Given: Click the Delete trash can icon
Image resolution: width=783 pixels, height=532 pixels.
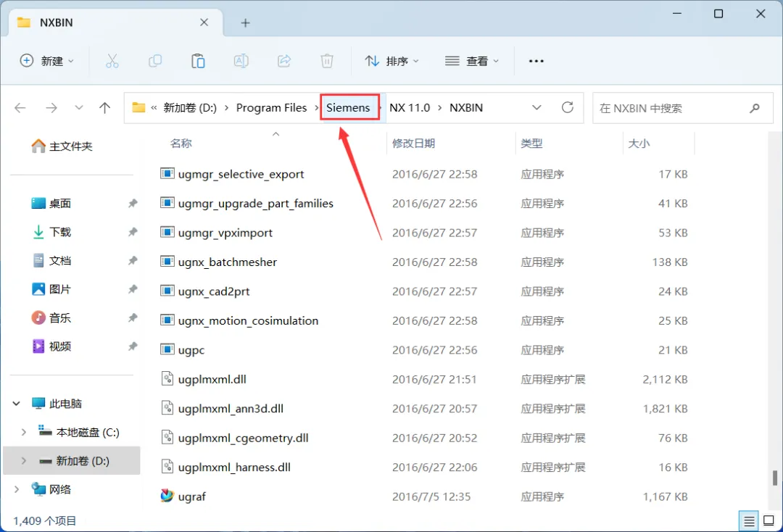Looking at the screenshot, I should tap(326, 61).
